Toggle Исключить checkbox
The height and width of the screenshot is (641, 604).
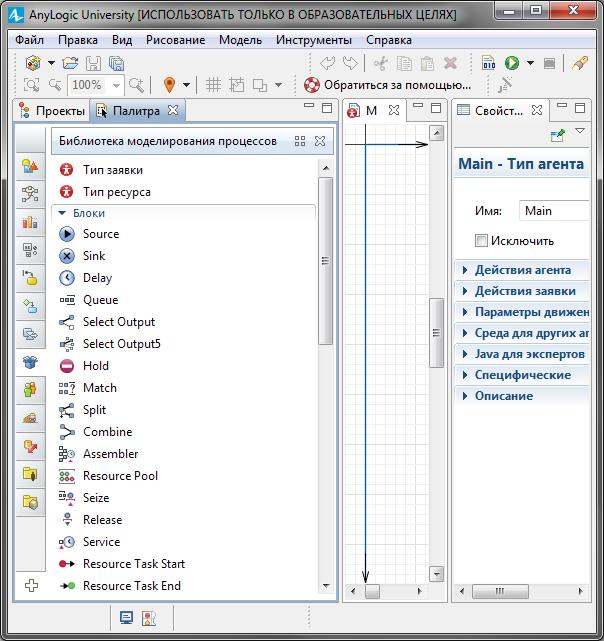coord(481,240)
